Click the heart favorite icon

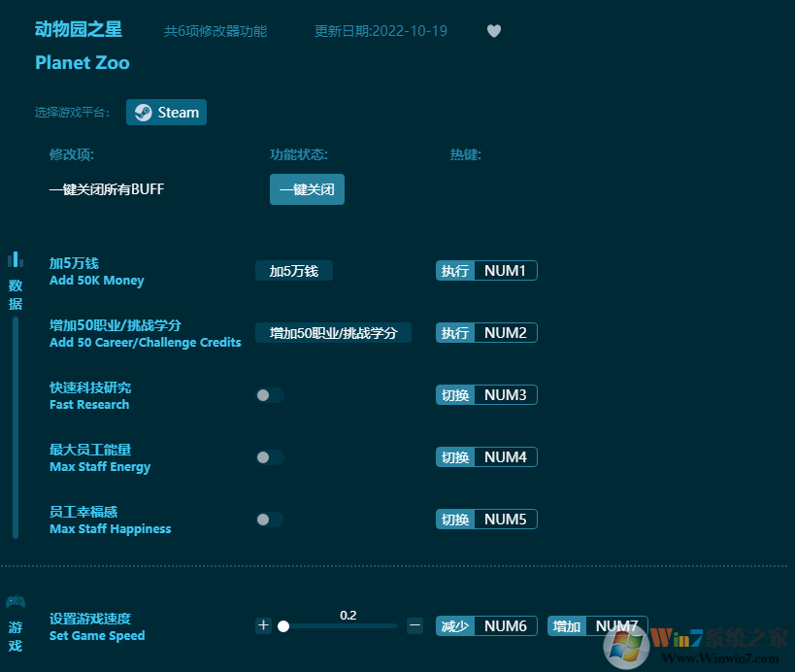coord(494,31)
